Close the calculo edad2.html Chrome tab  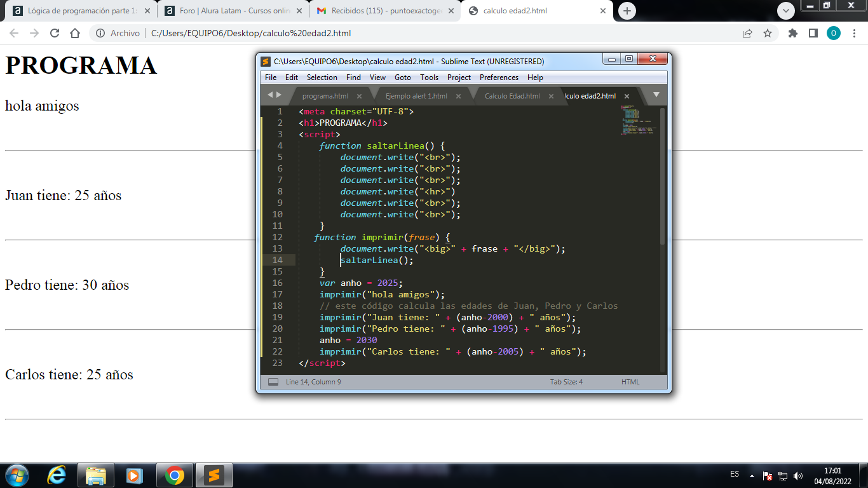click(x=603, y=11)
